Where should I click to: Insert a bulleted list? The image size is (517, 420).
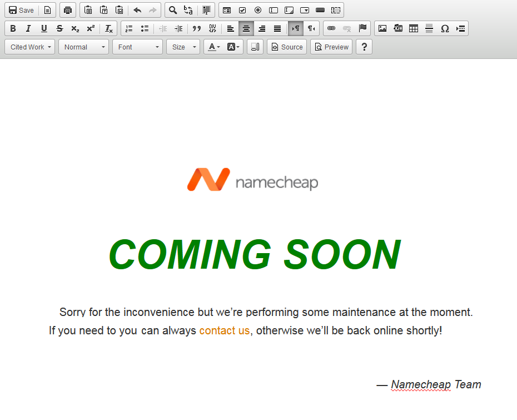coord(145,29)
